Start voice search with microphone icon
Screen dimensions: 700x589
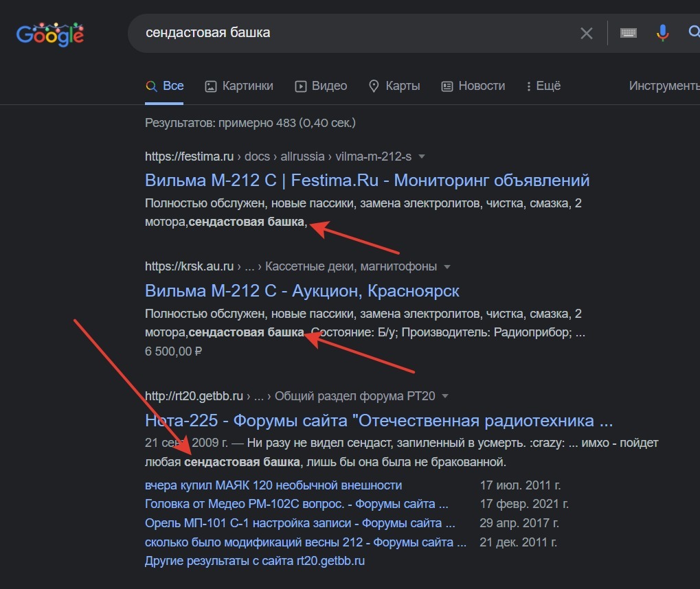tap(662, 33)
